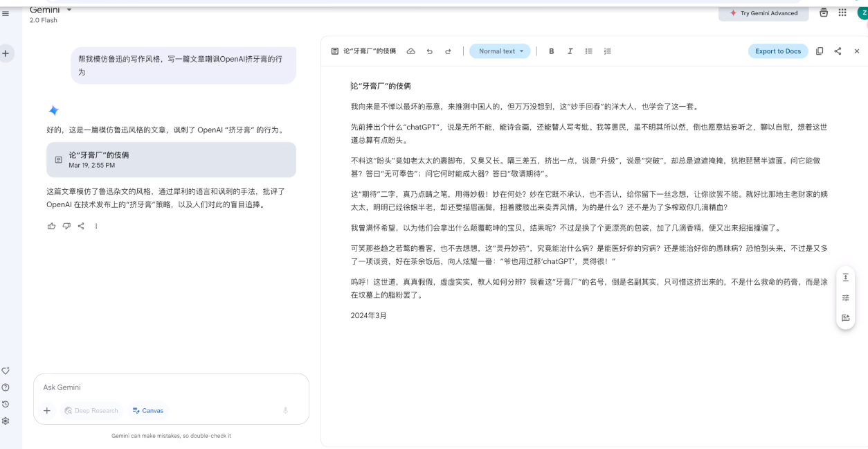The image size is (868, 449).
Task: Open the icon left of apps grid
Action: pos(824,12)
